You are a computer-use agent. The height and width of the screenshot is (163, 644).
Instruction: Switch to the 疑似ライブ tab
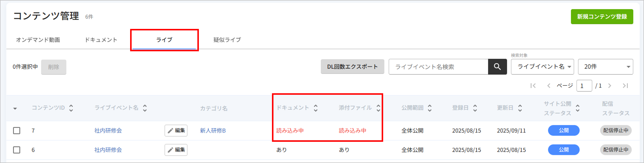click(x=227, y=40)
